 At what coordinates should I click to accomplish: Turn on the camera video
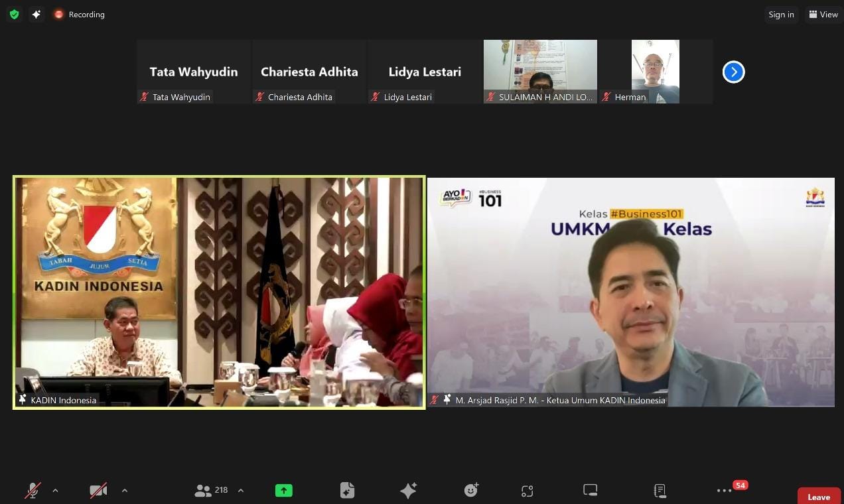[98, 490]
